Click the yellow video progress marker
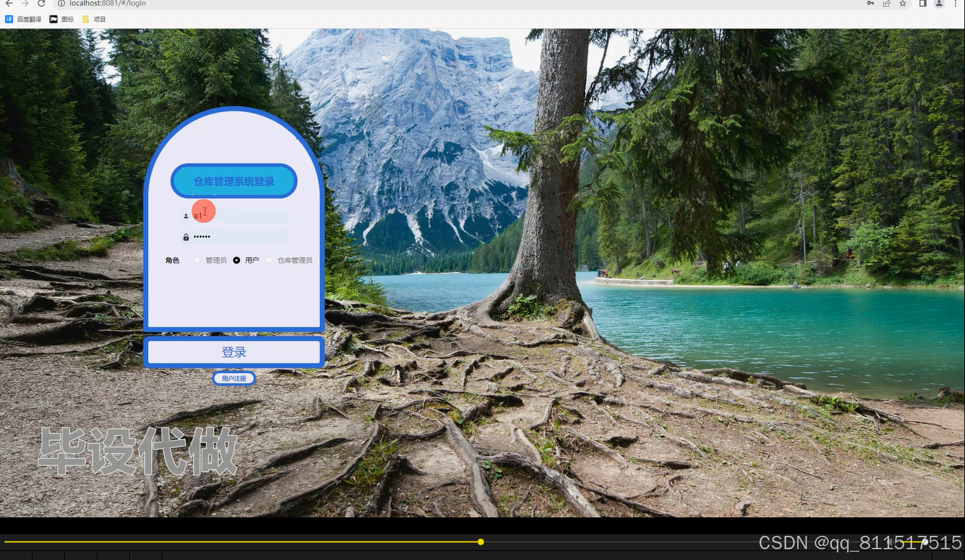 [x=481, y=542]
